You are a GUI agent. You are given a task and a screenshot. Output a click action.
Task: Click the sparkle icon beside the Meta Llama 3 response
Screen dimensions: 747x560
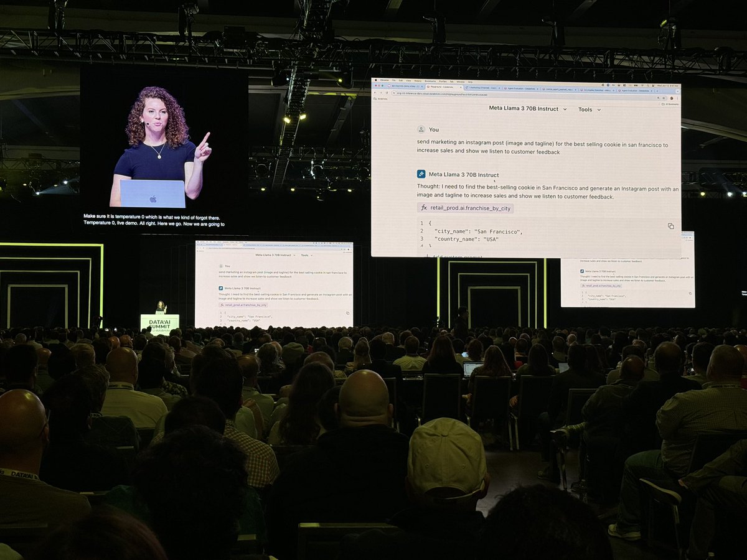[x=421, y=174]
